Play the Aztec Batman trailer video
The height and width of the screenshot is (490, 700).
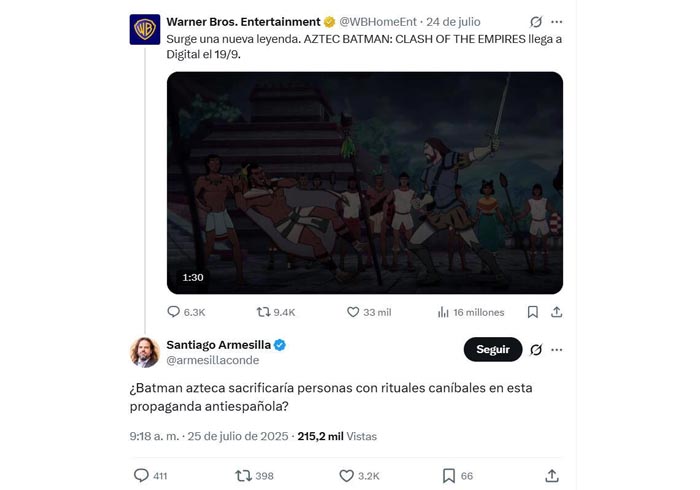click(365, 183)
